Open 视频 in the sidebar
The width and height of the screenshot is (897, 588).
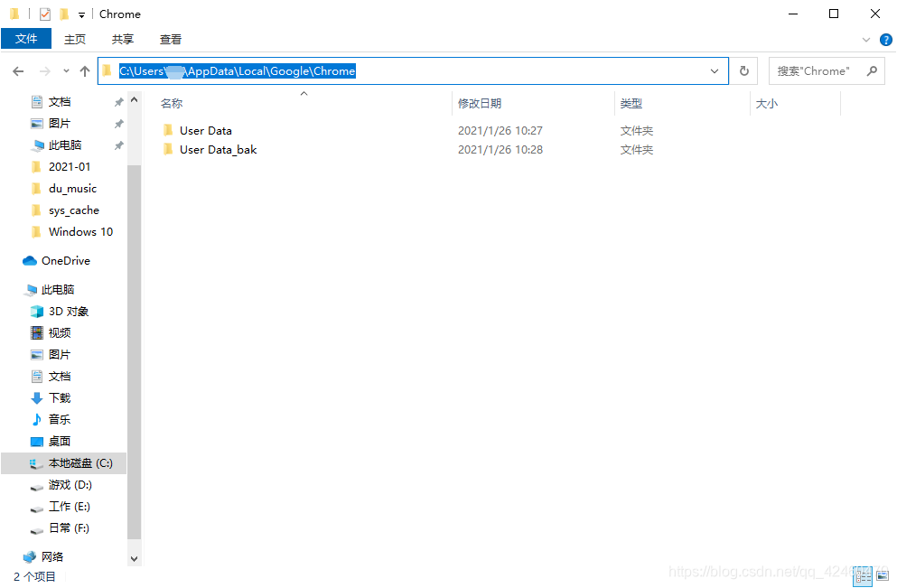tap(60, 333)
